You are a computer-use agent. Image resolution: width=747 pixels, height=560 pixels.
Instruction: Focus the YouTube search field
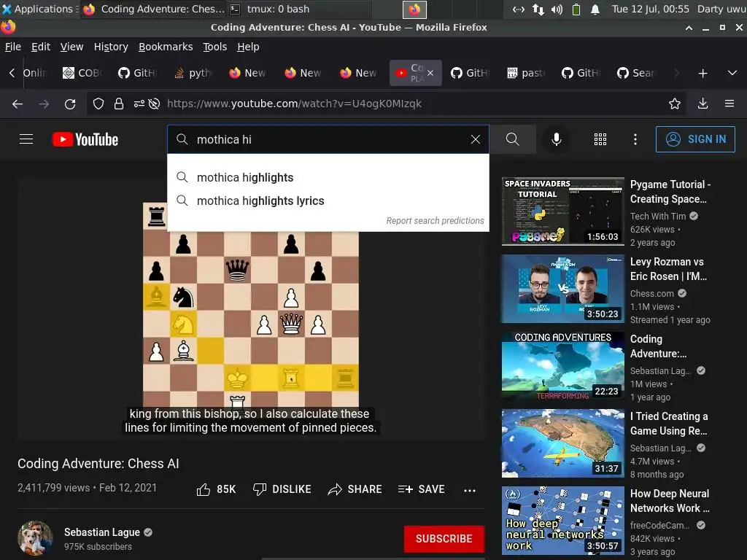[329, 139]
